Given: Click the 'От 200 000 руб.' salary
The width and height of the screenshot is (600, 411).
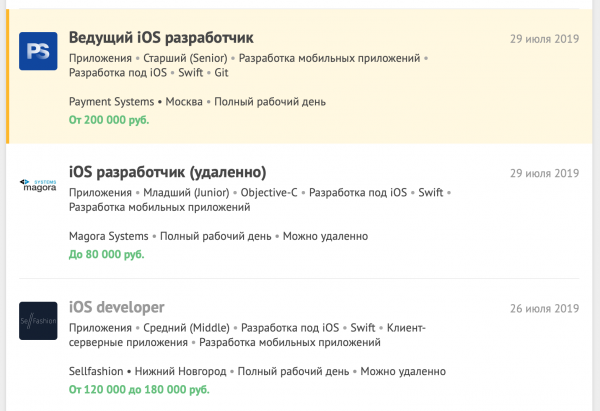Looking at the screenshot, I should 108,120.
